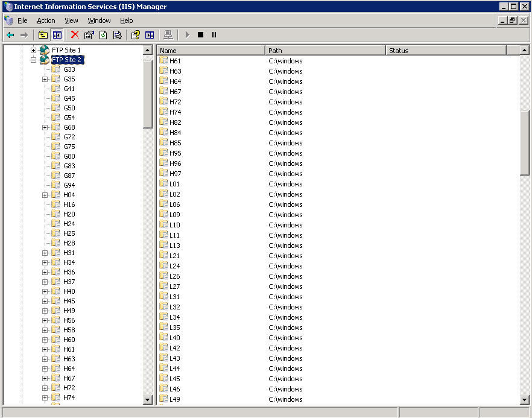This screenshot has width=532, height=418.
Task: Click the console icon beside File menu
Action: coord(8,21)
